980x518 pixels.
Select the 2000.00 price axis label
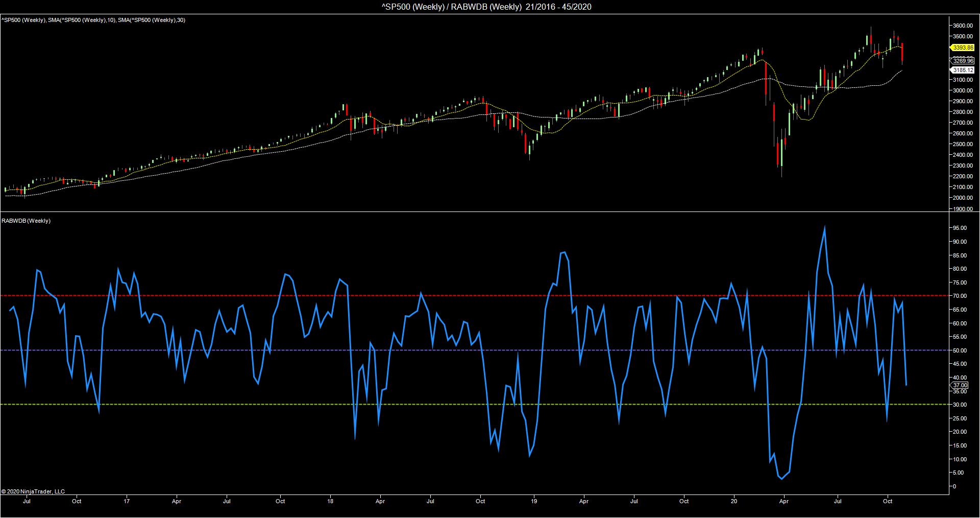point(963,198)
